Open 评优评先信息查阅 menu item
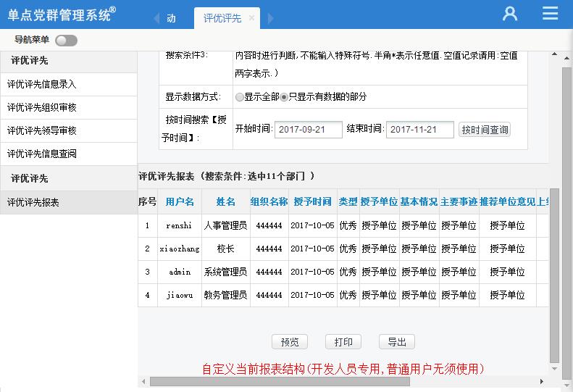This screenshot has width=573, height=392. tap(69, 154)
